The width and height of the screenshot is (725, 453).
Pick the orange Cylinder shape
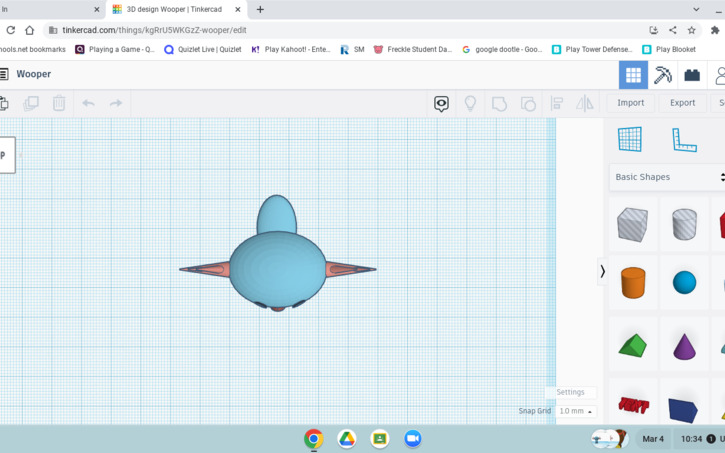pos(633,282)
